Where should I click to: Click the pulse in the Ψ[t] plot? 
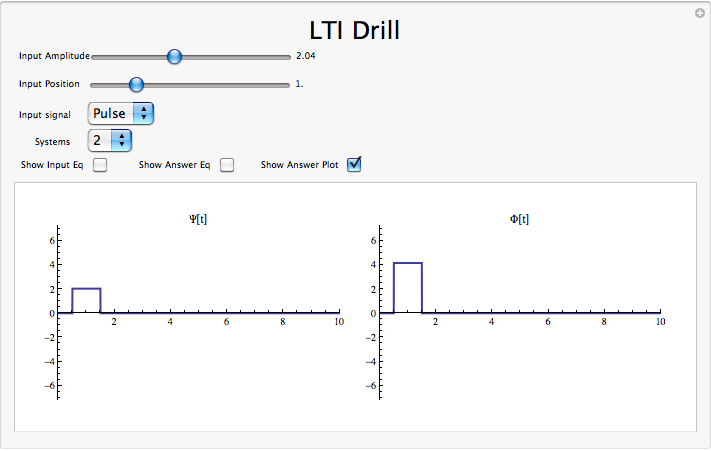[x=86, y=300]
